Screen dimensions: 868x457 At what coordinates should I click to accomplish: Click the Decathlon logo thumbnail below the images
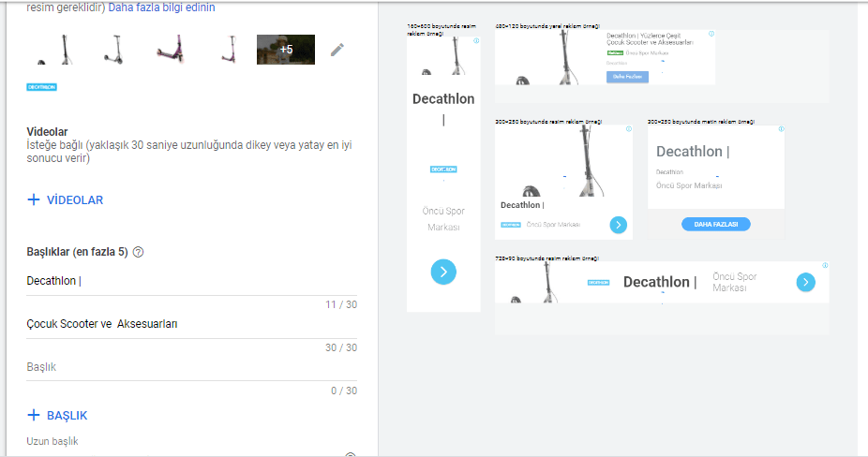[x=42, y=87]
